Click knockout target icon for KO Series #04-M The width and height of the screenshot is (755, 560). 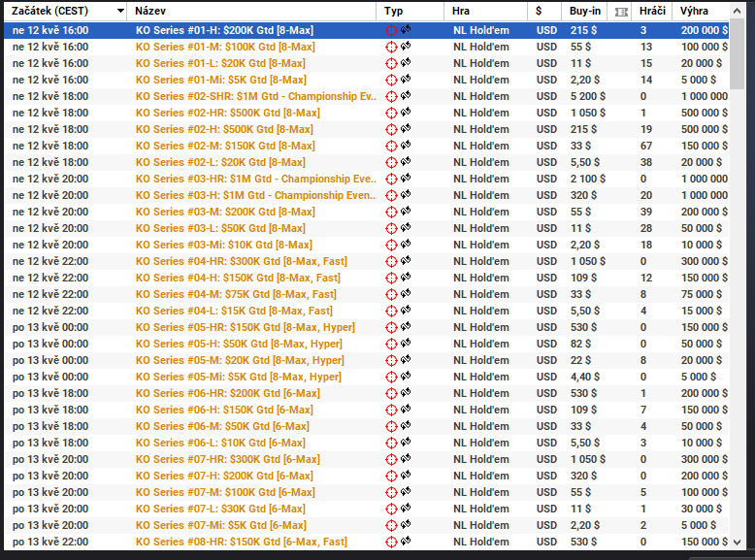coord(391,294)
